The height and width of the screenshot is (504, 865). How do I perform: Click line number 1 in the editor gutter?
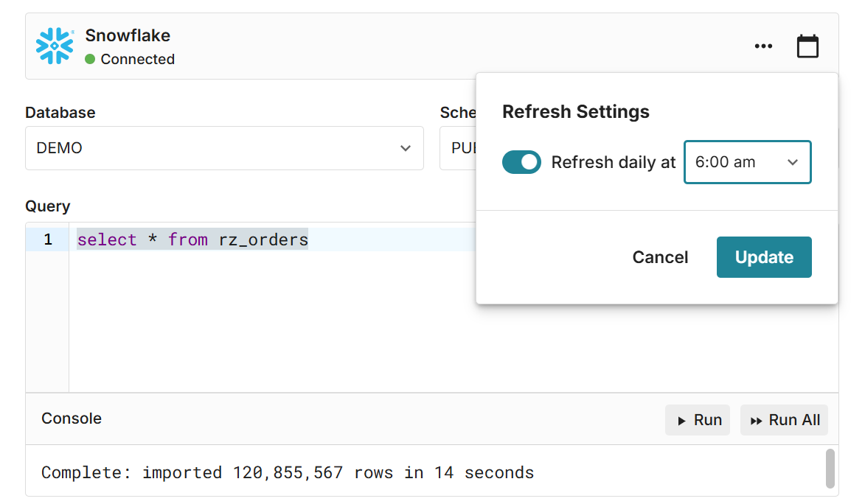click(48, 239)
